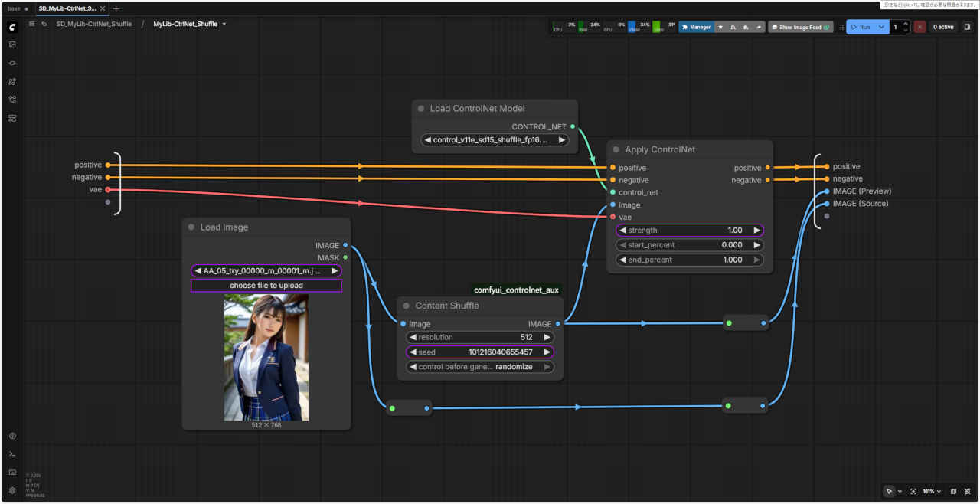Image resolution: width=980 pixels, height=504 pixels.
Task: Open the Manager star icon
Action: click(x=720, y=27)
